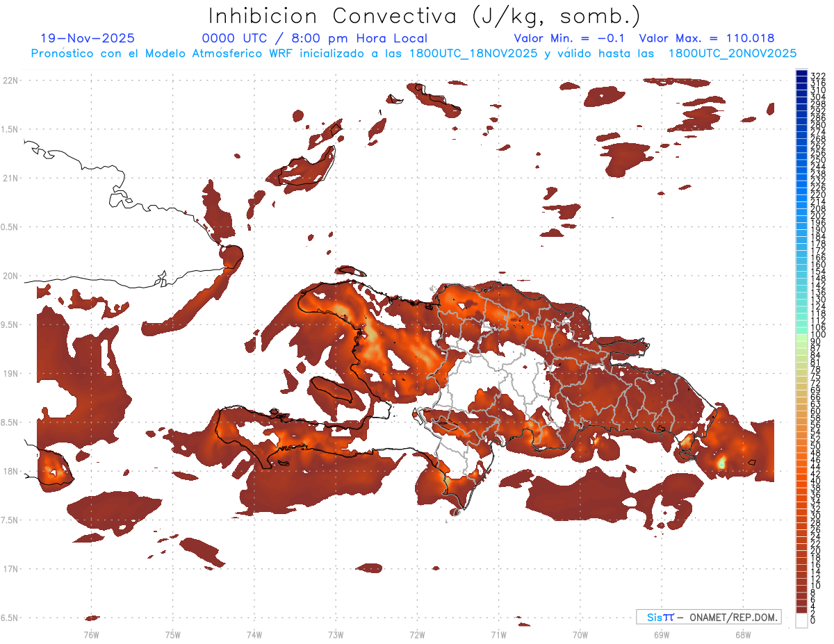Click the '74W' longitude label
Viewport: 834px width, 644px height.
[254, 634]
